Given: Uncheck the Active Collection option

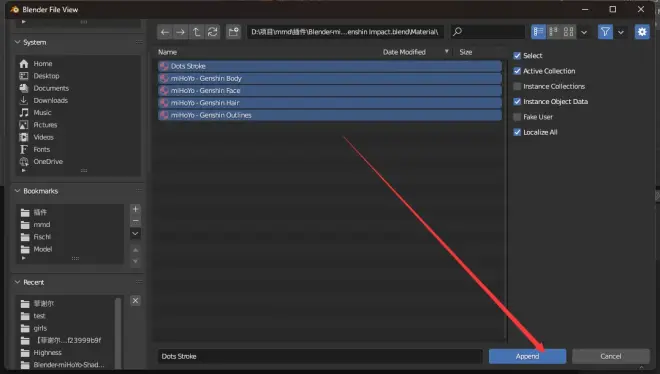Looking at the screenshot, I should [x=517, y=71].
